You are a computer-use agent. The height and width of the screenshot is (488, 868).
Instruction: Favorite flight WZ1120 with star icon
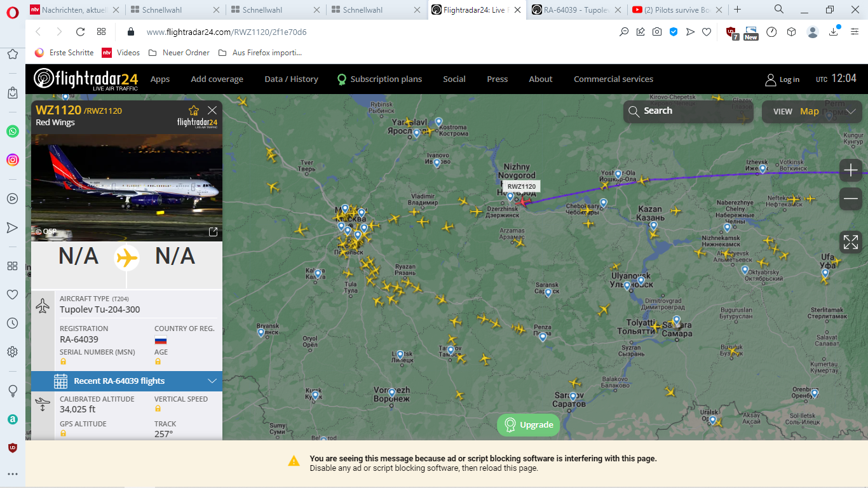pyautogui.click(x=194, y=111)
